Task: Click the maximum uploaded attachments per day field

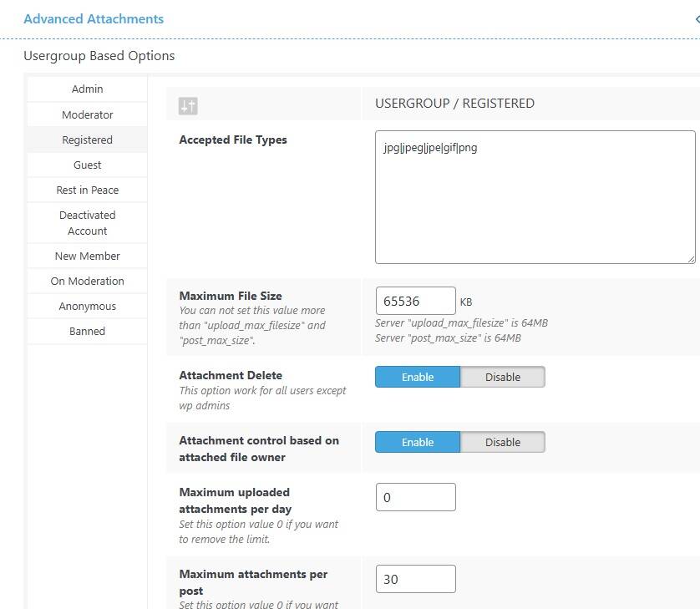Action: [x=416, y=497]
